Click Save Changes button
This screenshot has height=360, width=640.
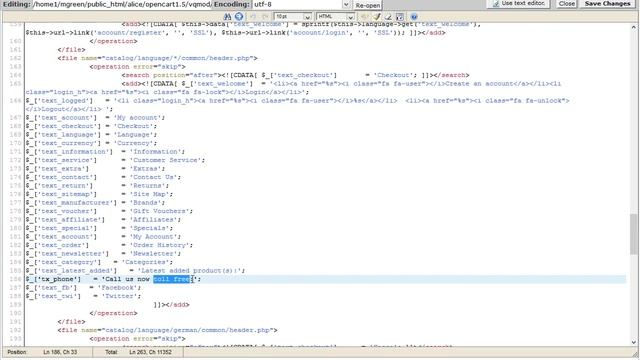point(607,4)
